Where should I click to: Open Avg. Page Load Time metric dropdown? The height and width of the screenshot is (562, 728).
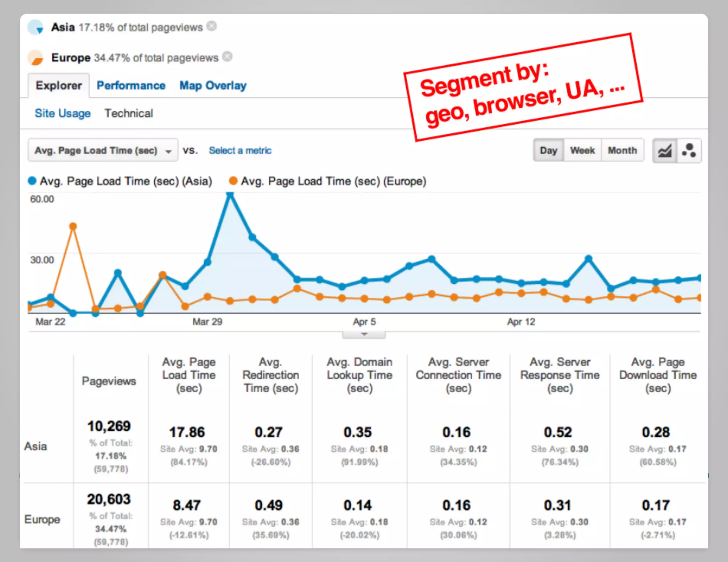click(103, 151)
